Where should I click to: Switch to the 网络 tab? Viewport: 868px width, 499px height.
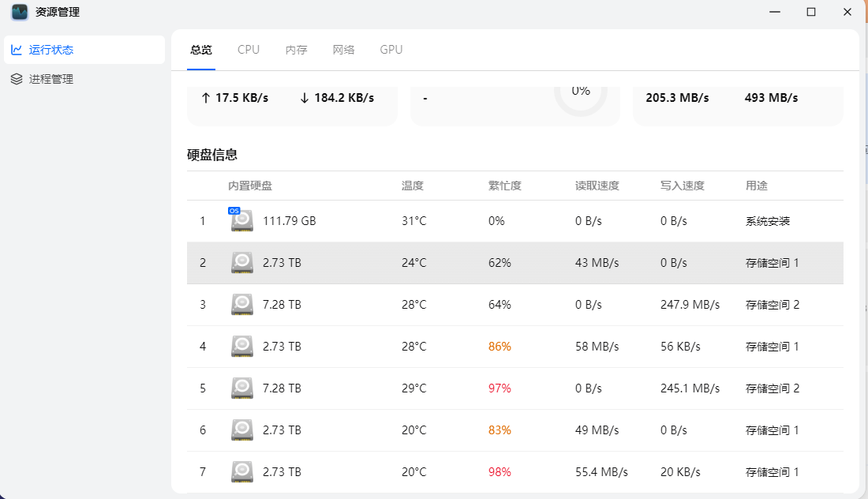[343, 50]
